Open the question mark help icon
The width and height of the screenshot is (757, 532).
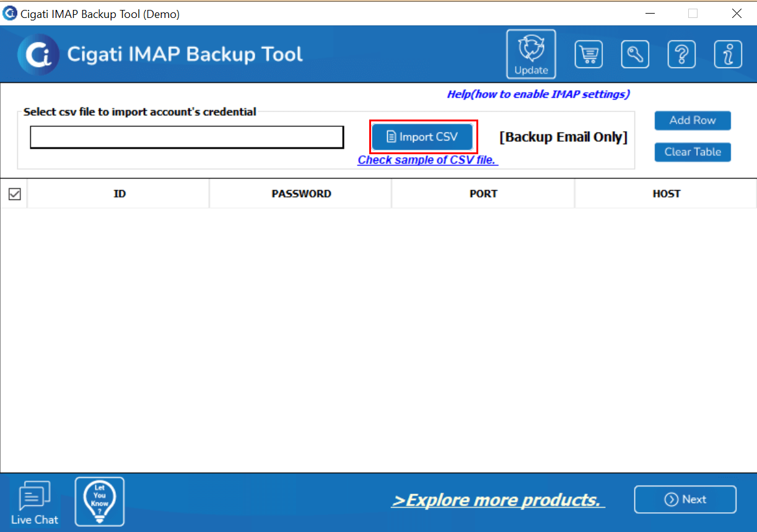tap(681, 55)
